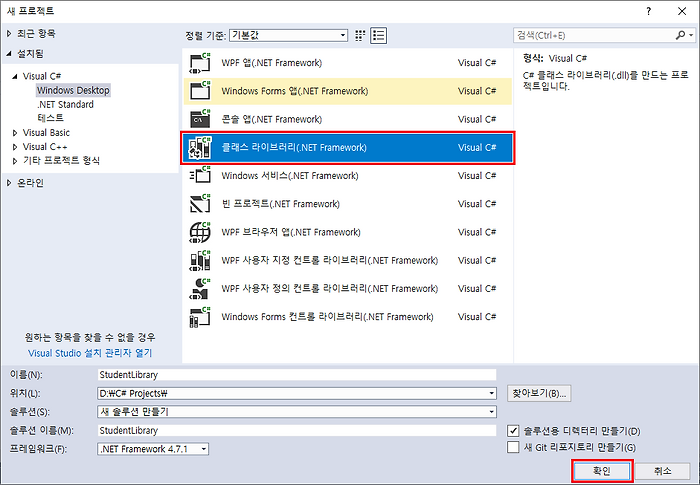Select Windows Forms 컨트롤 라이브러리 template

tap(348, 317)
